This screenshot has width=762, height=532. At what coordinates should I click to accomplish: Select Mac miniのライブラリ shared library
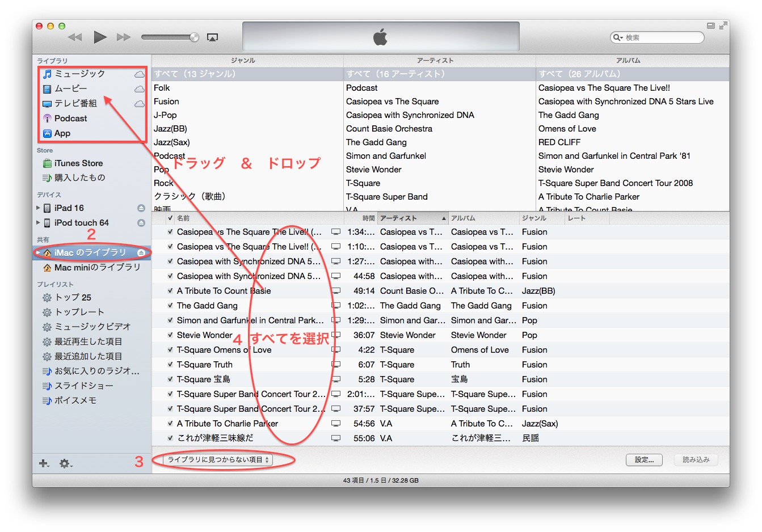pyautogui.click(x=92, y=267)
